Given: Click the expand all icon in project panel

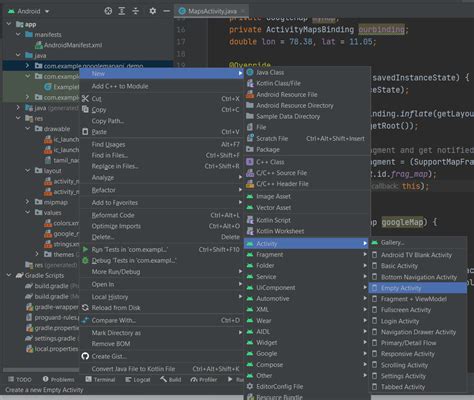Looking at the screenshot, I should [122, 11].
